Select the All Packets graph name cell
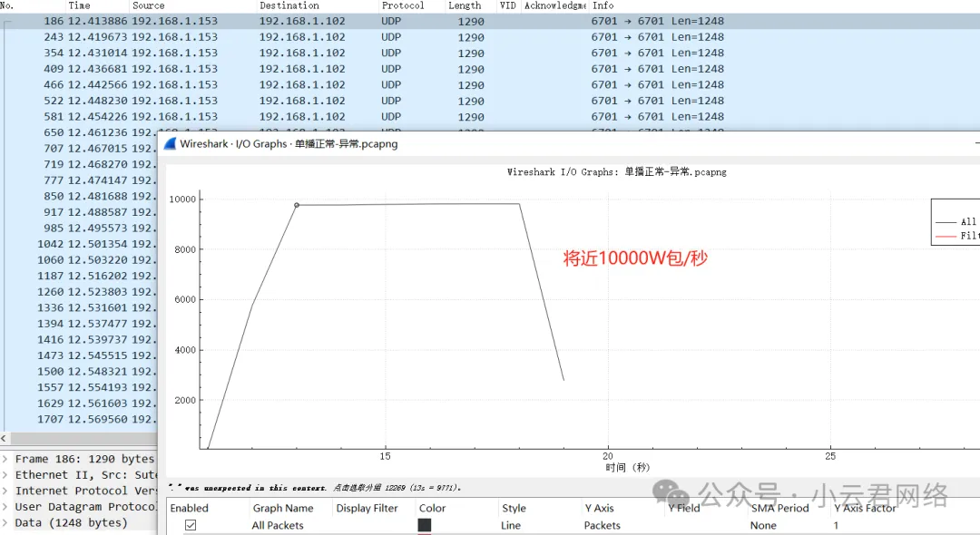This screenshot has height=535, width=980. point(278,525)
